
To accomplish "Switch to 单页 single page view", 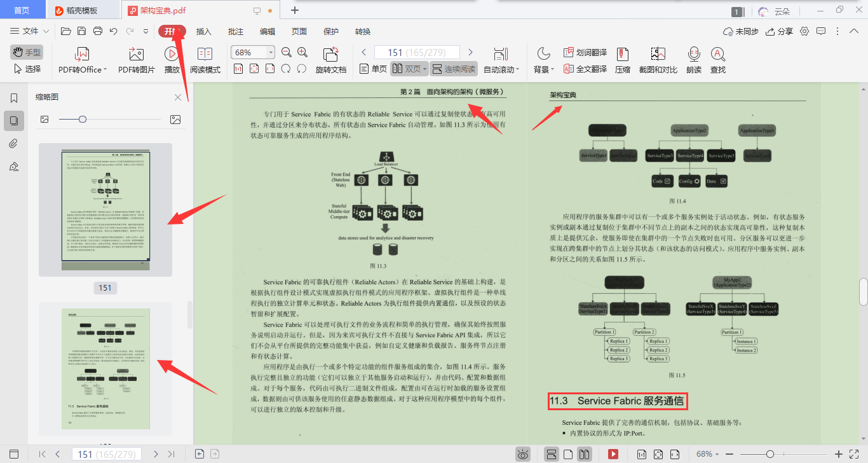I will point(373,69).
